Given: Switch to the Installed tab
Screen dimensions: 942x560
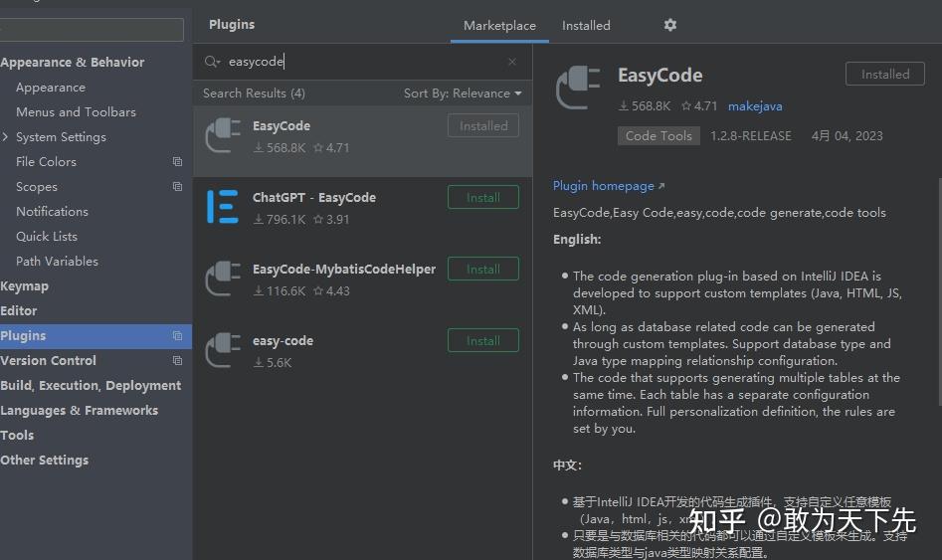Looking at the screenshot, I should click(x=586, y=26).
